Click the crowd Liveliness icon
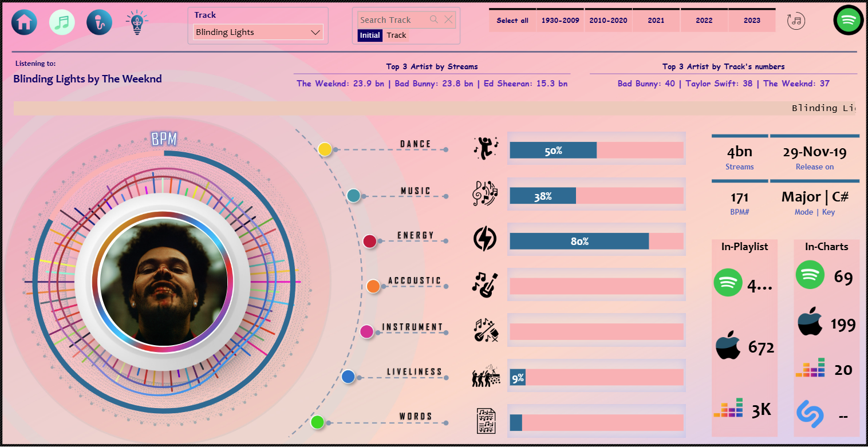 pos(486,375)
